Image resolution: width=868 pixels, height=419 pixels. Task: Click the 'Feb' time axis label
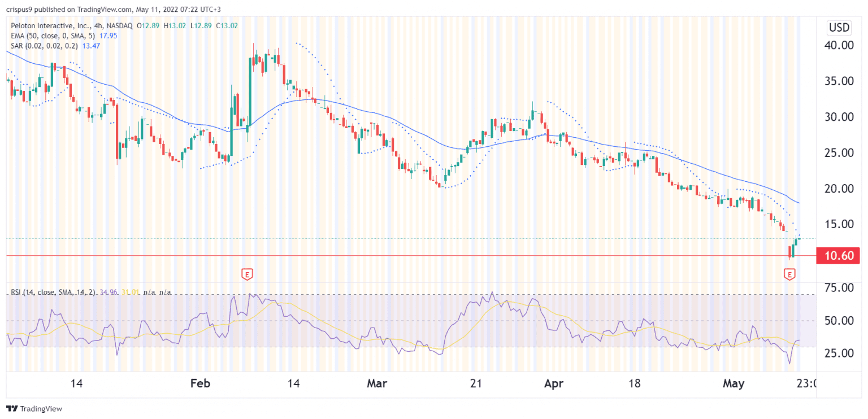coord(200,384)
